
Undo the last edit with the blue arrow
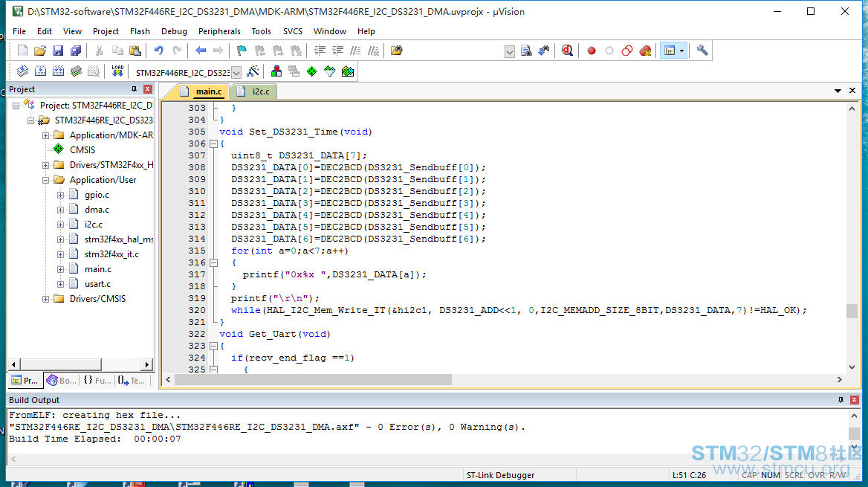[159, 51]
